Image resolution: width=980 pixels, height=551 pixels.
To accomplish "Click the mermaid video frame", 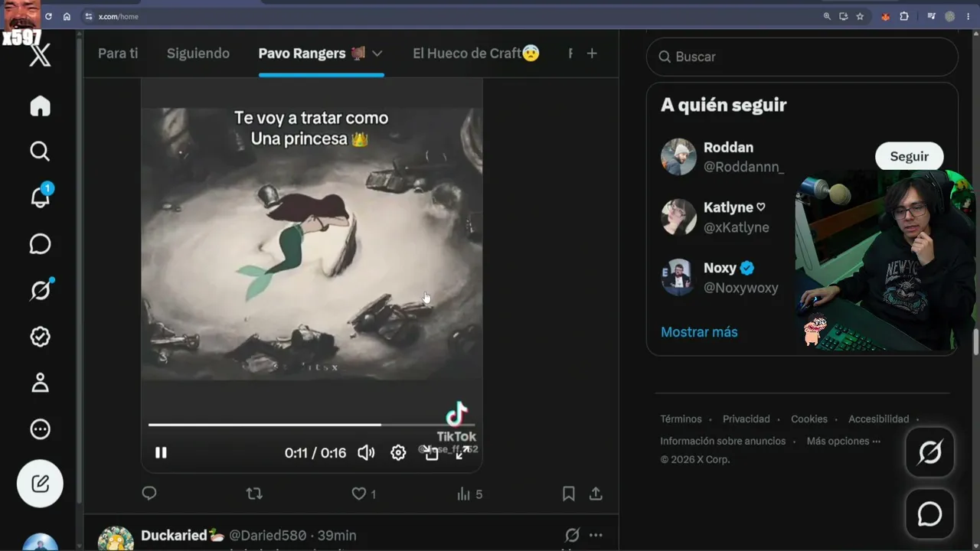I will tap(312, 243).
